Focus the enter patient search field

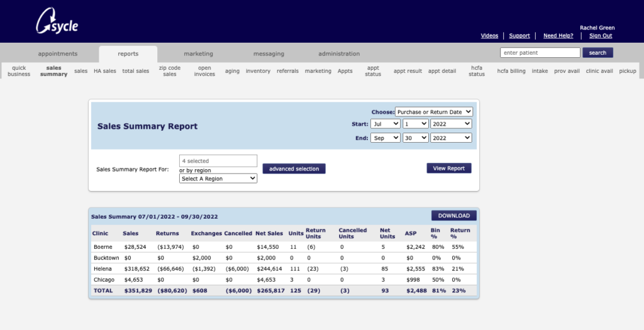[540, 53]
